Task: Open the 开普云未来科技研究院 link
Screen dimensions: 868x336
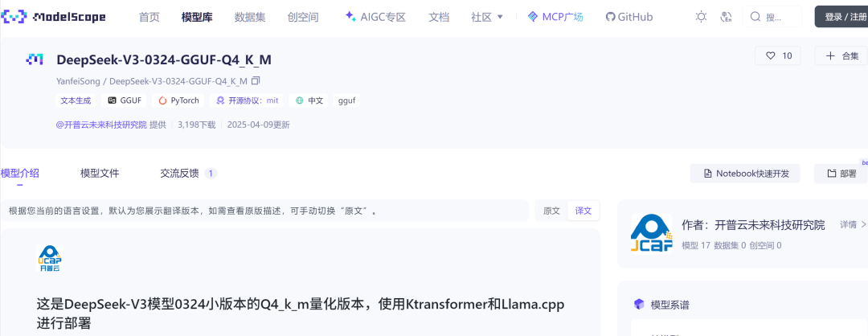Action: (101, 125)
